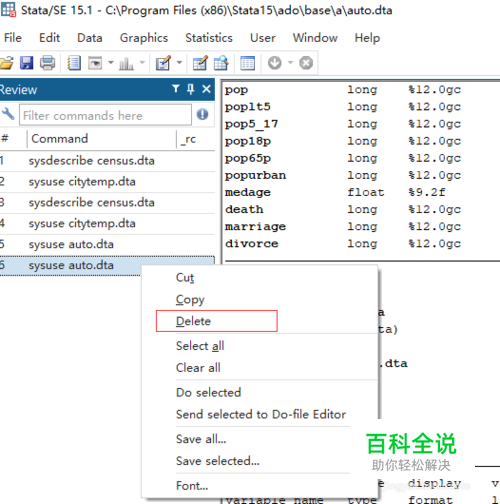500x504 pixels.
Task: Select command 2 sysuse citytemp.dta
Action: click(107, 182)
